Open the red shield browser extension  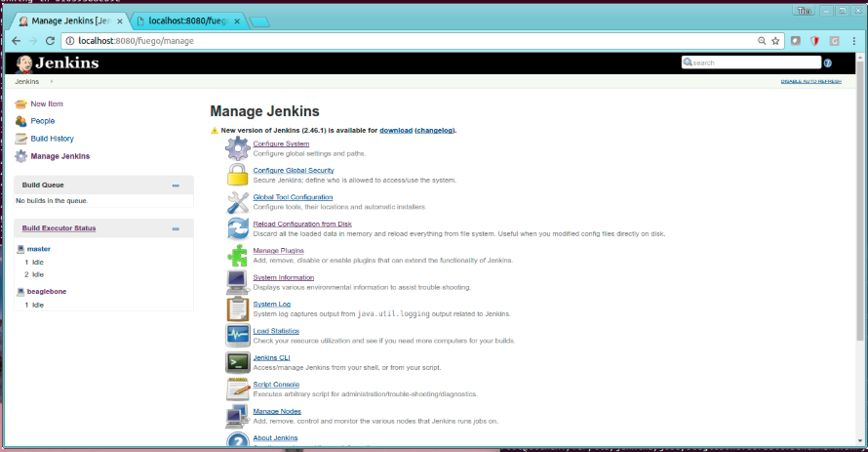pyautogui.click(x=814, y=40)
